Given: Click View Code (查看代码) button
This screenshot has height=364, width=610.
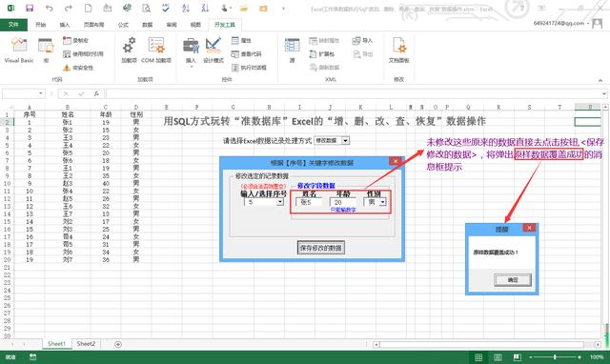Looking at the screenshot, I should [246, 54].
